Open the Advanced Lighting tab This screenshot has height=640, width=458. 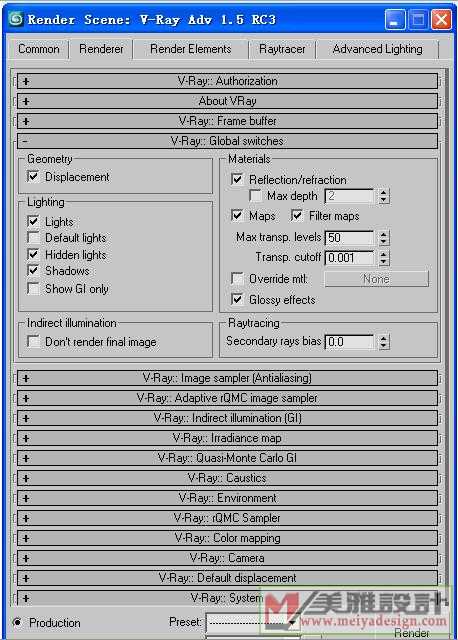click(378, 49)
